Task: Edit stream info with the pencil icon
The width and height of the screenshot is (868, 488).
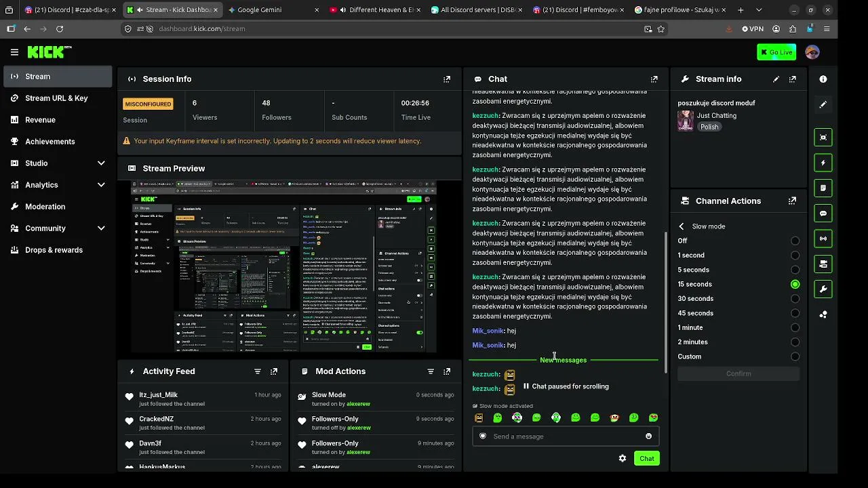Action: coord(776,79)
